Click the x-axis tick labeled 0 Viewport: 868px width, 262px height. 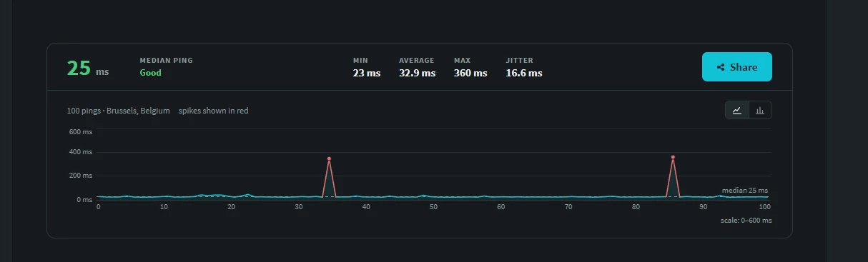[98, 207]
